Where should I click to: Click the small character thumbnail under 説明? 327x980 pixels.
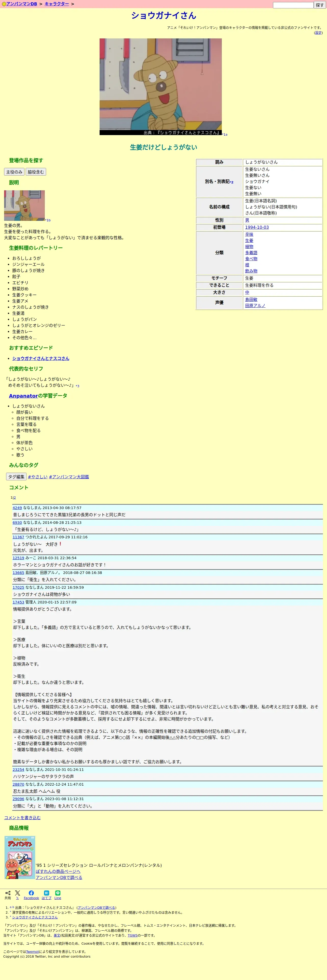[24, 205]
